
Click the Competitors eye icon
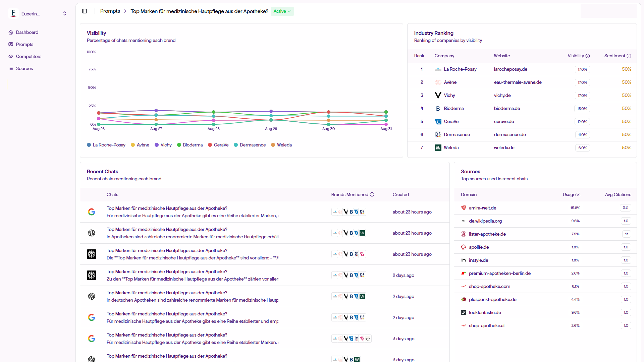[11, 56]
